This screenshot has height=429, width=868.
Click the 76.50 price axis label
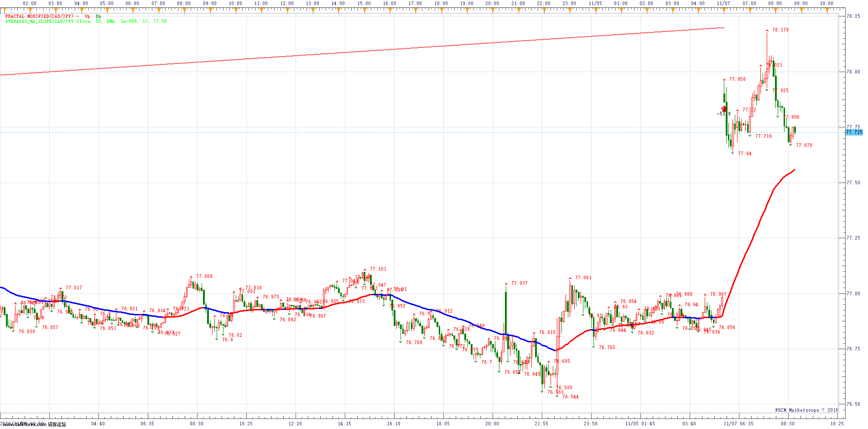(853, 404)
